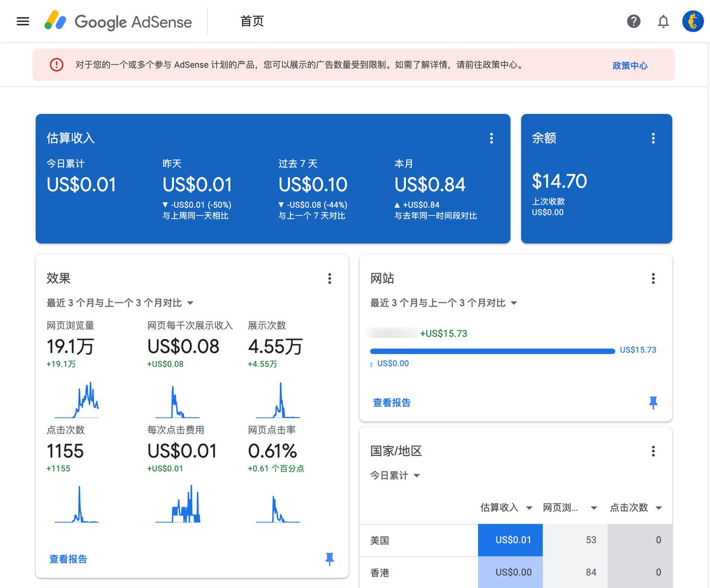Viewport: 710px width, 588px height.
Task: Click the 网页每千次展示收入 trend chart
Action: pos(177,401)
